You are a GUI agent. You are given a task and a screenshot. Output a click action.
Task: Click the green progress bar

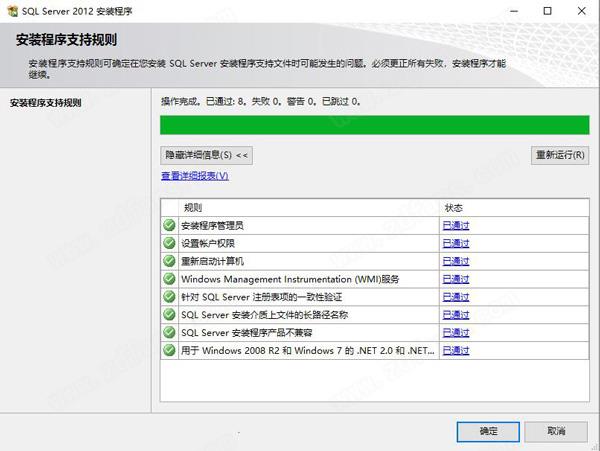(x=375, y=125)
